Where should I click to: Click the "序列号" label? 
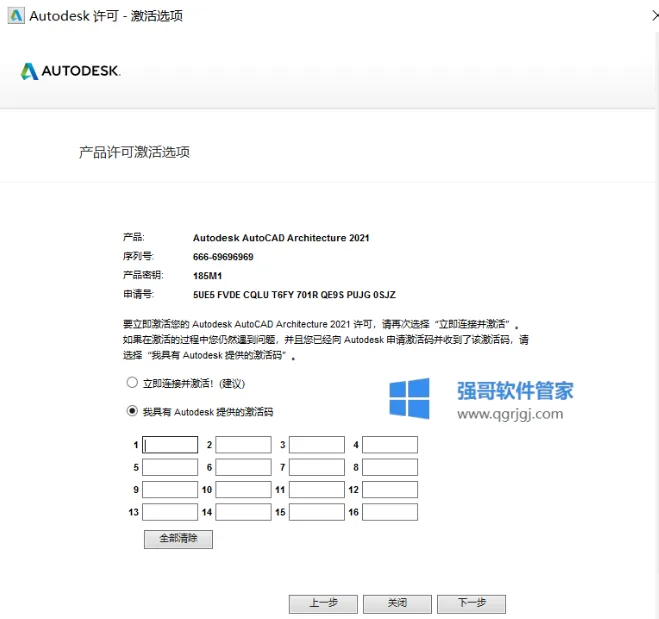click(138, 256)
